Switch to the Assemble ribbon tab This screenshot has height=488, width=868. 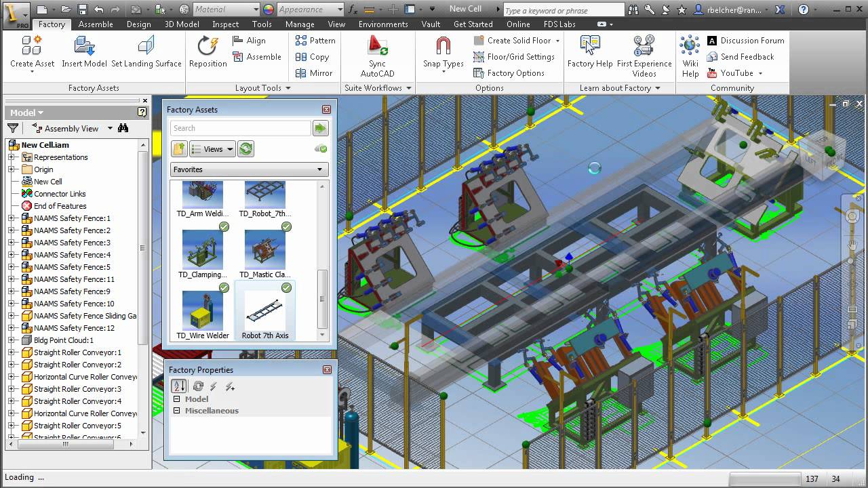pyautogui.click(x=96, y=24)
